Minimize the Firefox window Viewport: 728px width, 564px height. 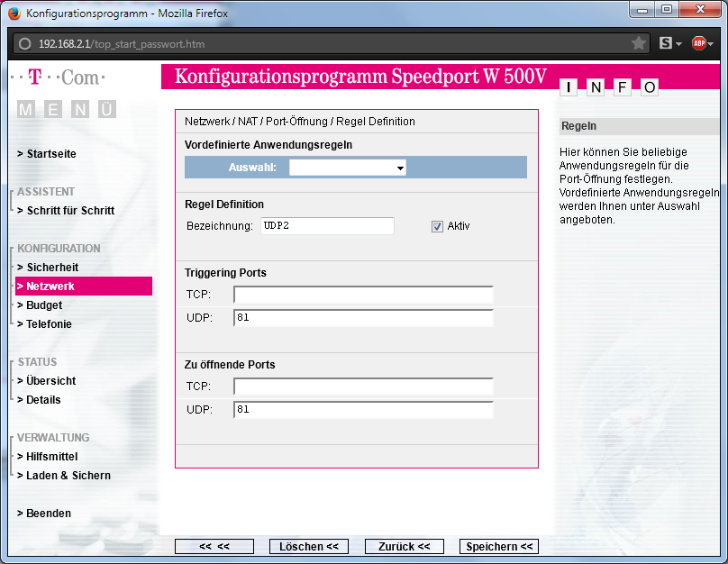(x=642, y=10)
